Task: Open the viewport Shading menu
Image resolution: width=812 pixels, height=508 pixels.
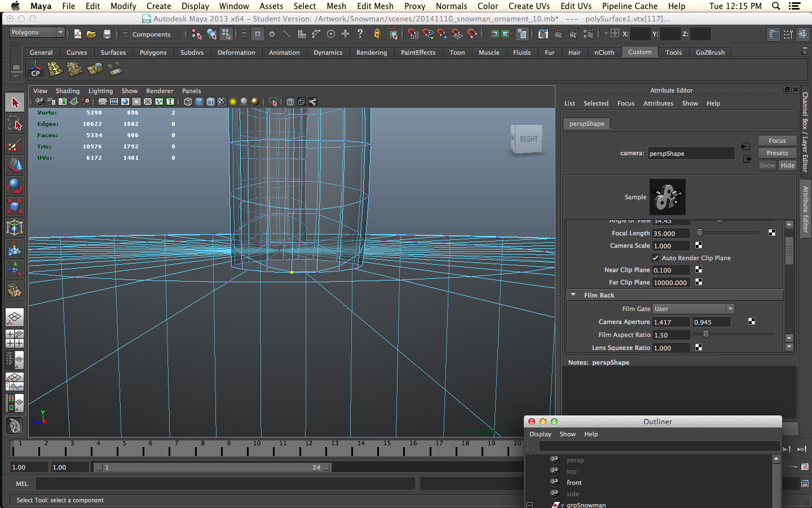Action: coord(68,91)
